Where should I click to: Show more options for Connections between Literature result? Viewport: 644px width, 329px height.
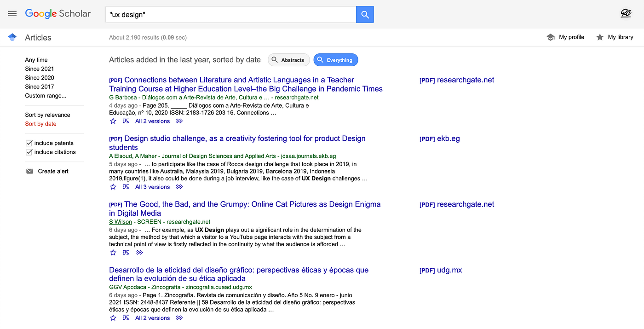point(179,121)
